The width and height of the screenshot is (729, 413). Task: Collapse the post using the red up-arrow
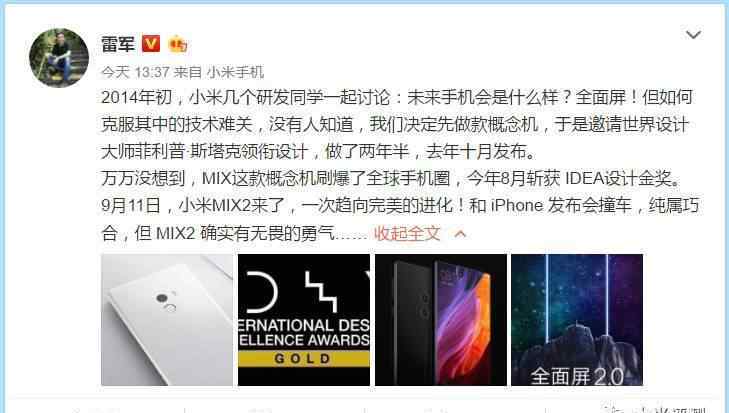coord(460,233)
